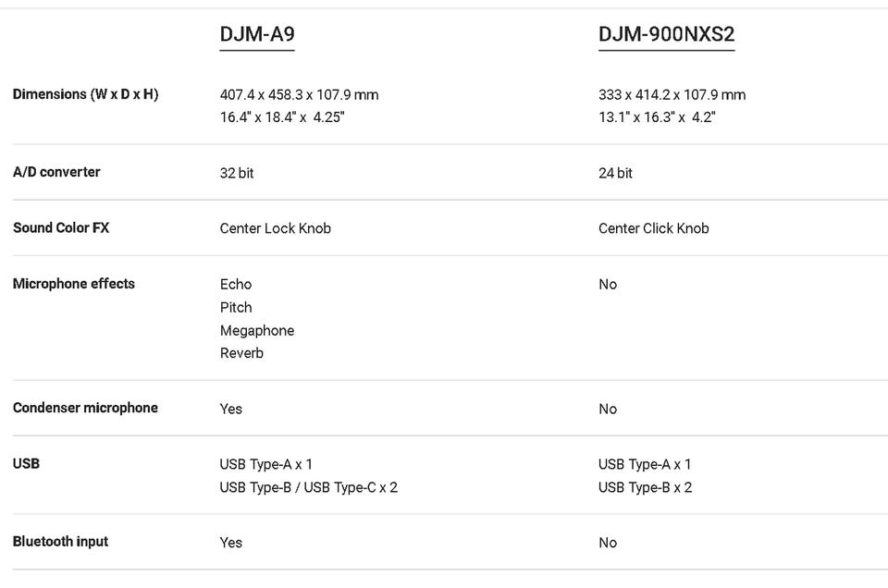Viewport: 888px width, 588px height.
Task: Click the Condenser microphone label
Action: (x=85, y=408)
